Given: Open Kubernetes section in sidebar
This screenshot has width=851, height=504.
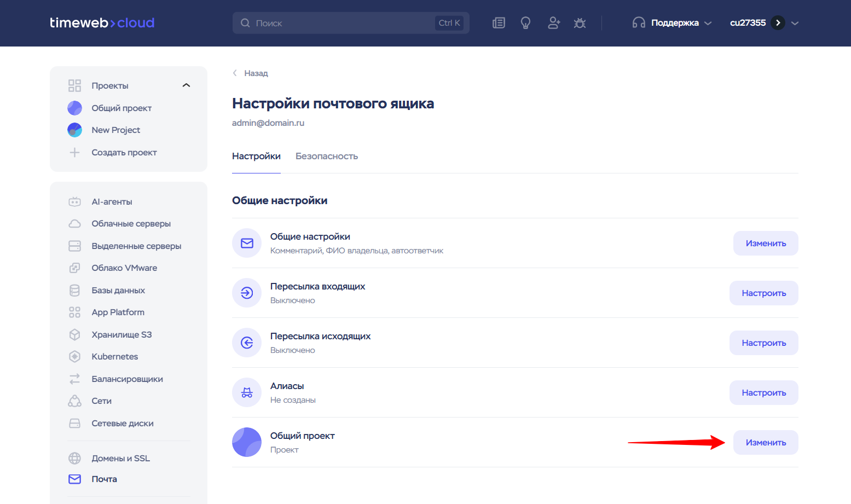Looking at the screenshot, I should [114, 356].
